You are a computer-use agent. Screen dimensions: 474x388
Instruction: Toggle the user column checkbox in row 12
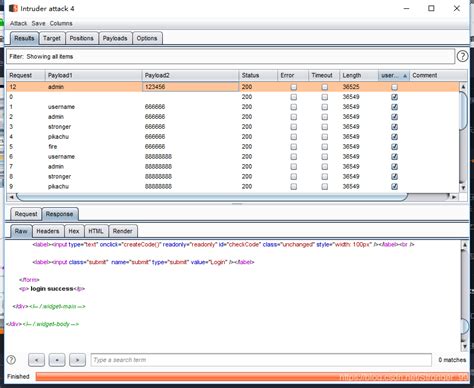tap(394, 87)
